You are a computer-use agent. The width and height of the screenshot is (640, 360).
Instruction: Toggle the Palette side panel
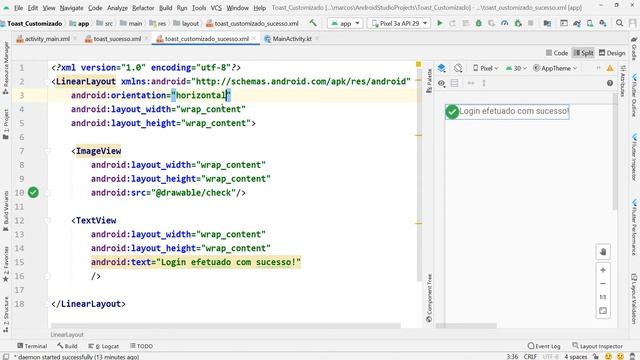pyautogui.click(x=429, y=80)
